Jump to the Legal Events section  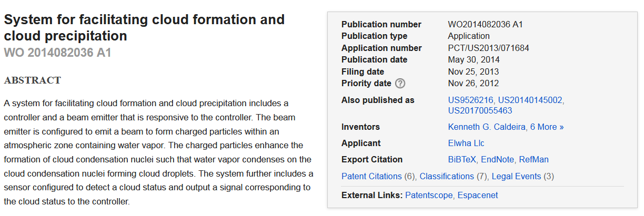click(x=516, y=176)
